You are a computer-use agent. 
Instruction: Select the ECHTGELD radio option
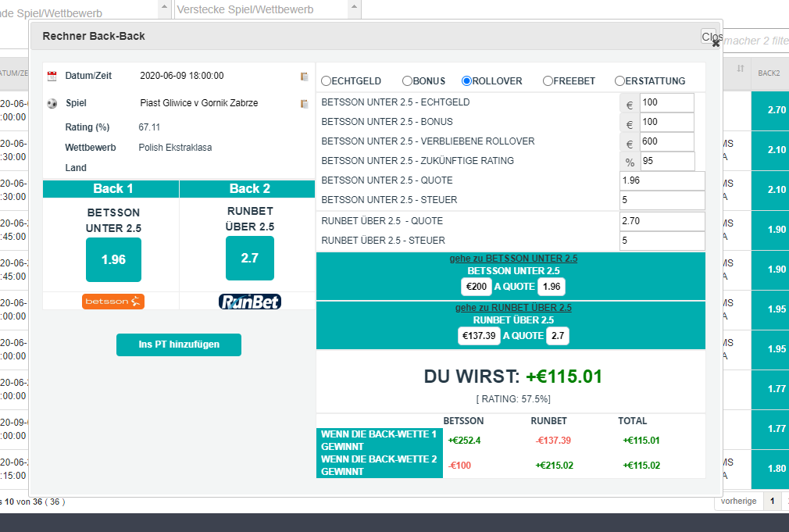pos(326,81)
